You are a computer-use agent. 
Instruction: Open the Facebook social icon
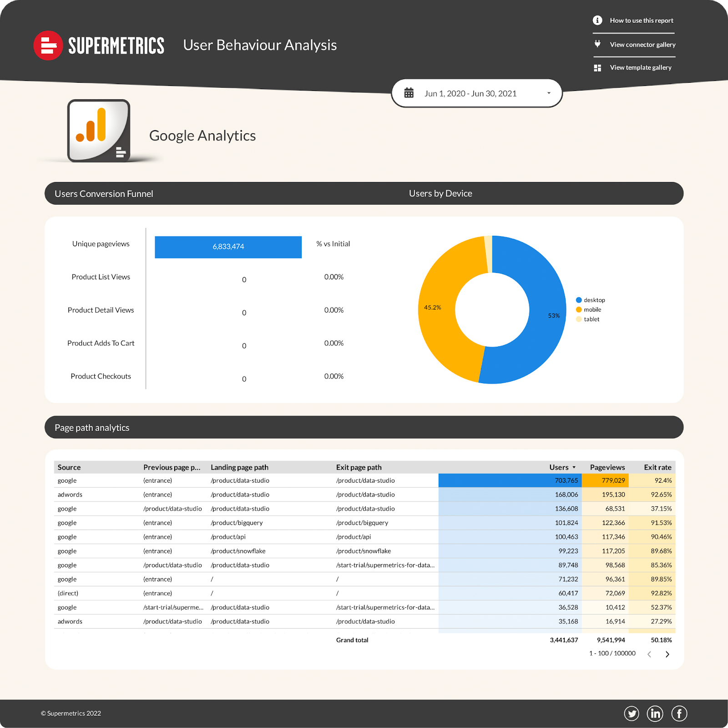pyautogui.click(x=679, y=713)
